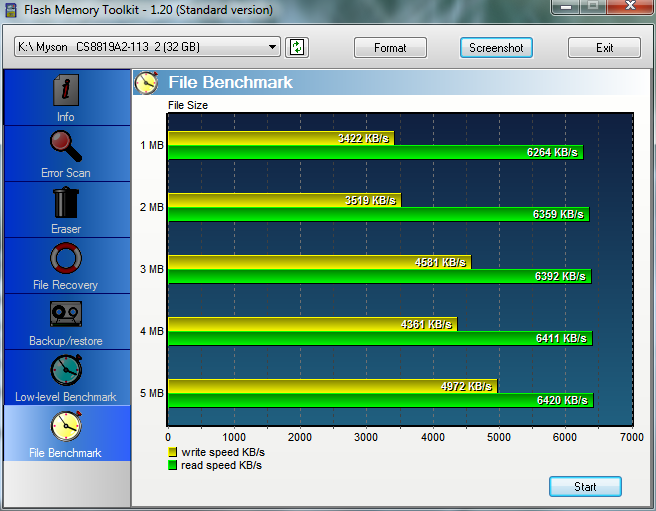Open the drive selection dropdown
This screenshot has width=656, height=511.
(x=147, y=46)
